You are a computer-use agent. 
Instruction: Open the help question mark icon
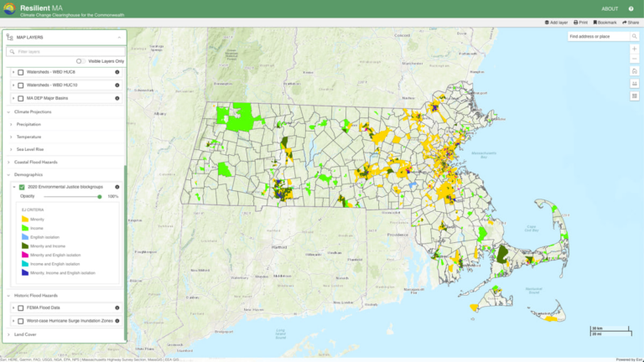pyautogui.click(x=631, y=8)
